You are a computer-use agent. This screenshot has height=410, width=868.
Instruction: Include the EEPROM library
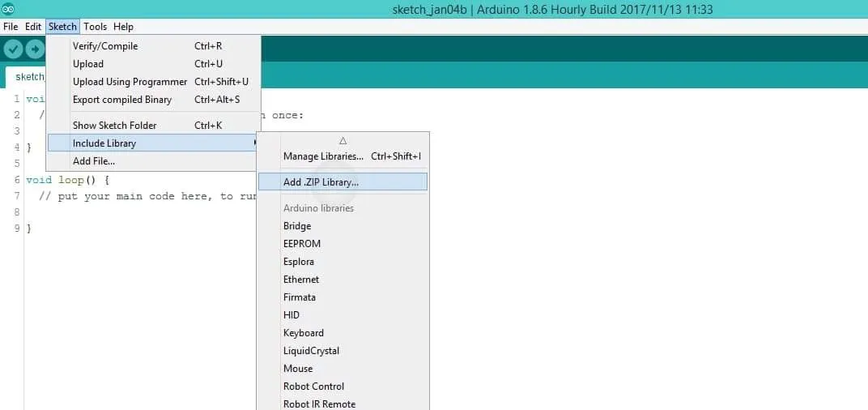coord(343,244)
